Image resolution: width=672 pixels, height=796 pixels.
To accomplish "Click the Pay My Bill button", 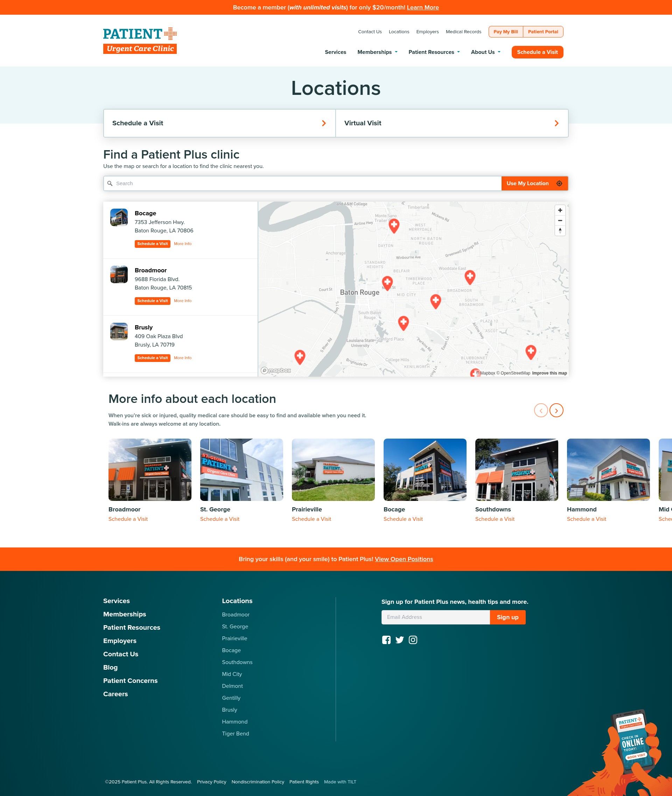I will pyautogui.click(x=505, y=32).
